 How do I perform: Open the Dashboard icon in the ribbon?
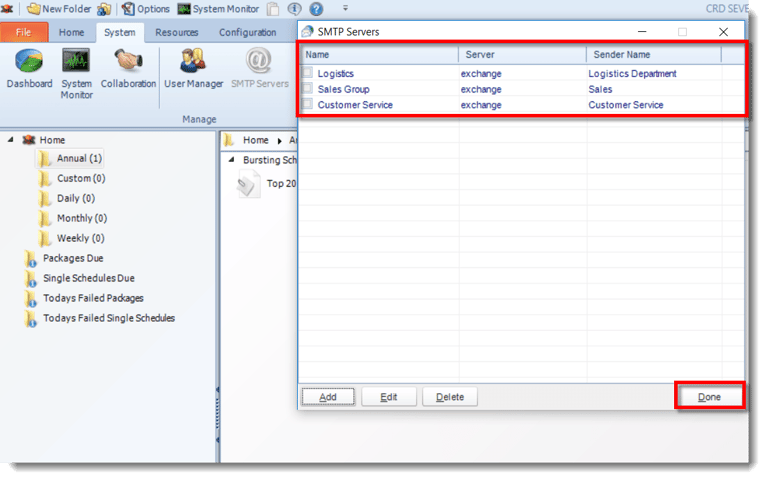point(29,68)
